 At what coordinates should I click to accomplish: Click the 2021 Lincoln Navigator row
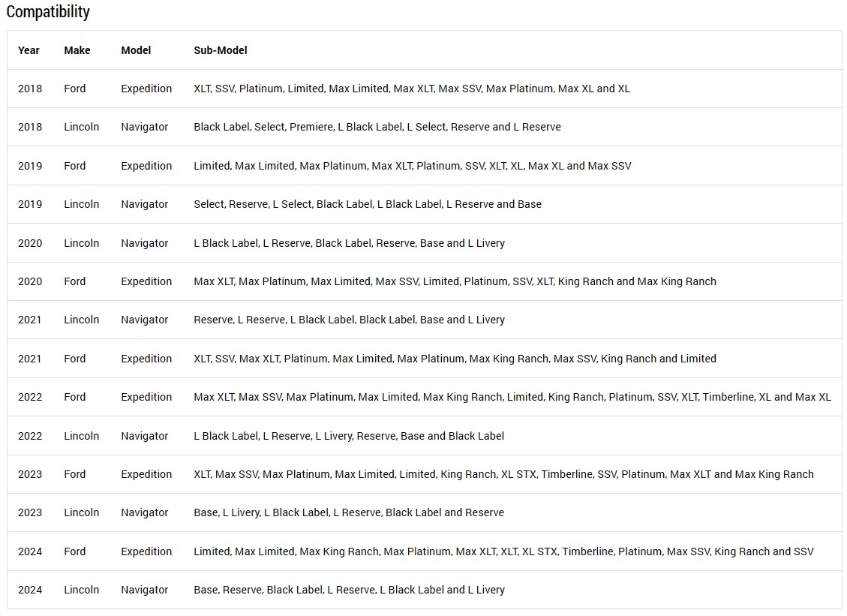pos(424,320)
